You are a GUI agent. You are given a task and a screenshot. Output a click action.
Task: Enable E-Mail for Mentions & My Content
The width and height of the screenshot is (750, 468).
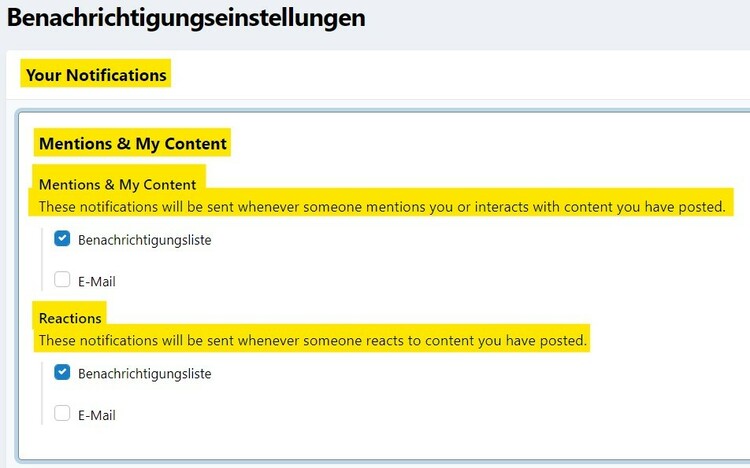(62, 281)
